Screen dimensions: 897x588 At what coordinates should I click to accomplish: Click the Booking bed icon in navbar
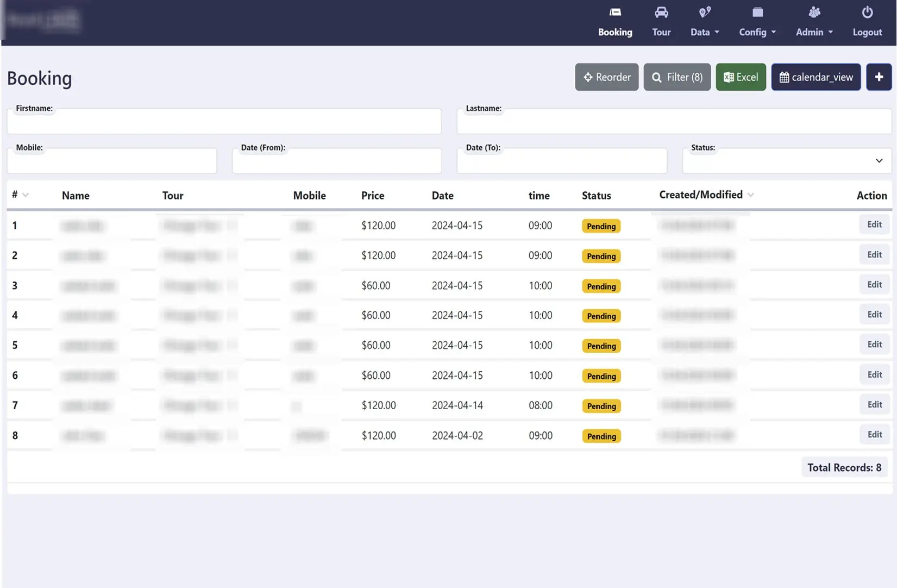pyautogui.click(x=615, y=12)
